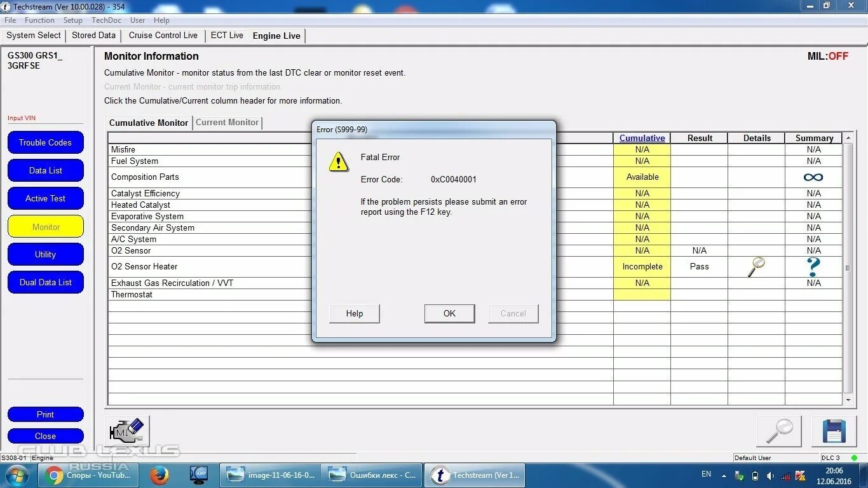Viewport: 868px width, 488px height.
Task: Click the sidebar Close button
Action: click(45, 436)
